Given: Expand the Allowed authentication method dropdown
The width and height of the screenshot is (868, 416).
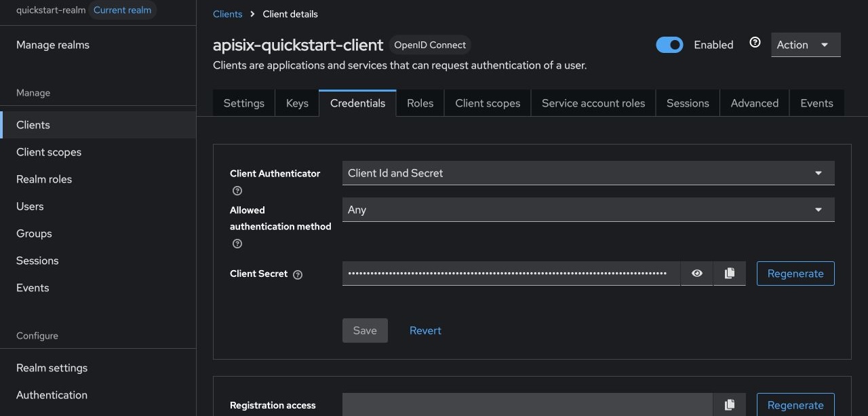Looking at the screenshot, I should pyautogui.click(x=588, y=210).
